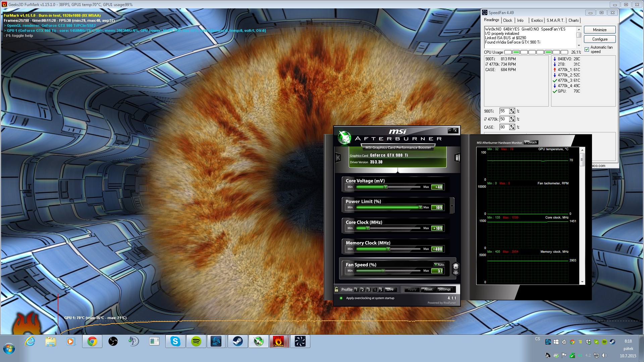Open Windows Media Player taskbar icon
The image size is (644, 362).
(x=71, y=342)
